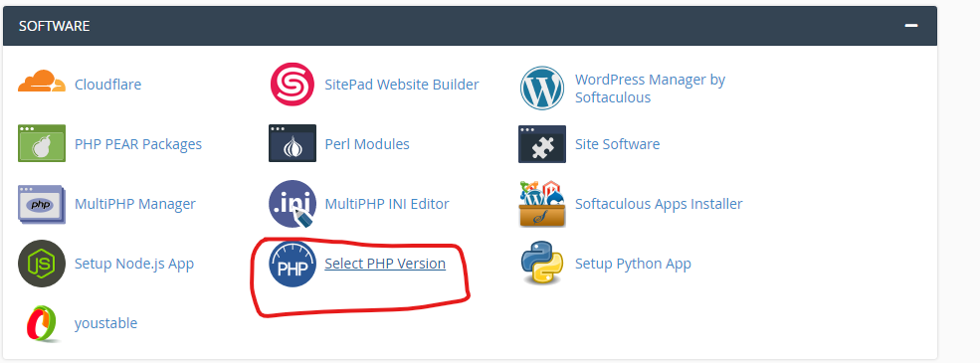Open the Select PHP Version link
This screenshot has width=980, height=363.
click(x=385, y=264)
